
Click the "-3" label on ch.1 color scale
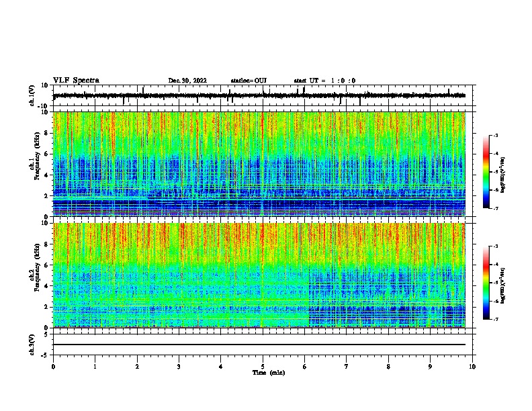496,135
